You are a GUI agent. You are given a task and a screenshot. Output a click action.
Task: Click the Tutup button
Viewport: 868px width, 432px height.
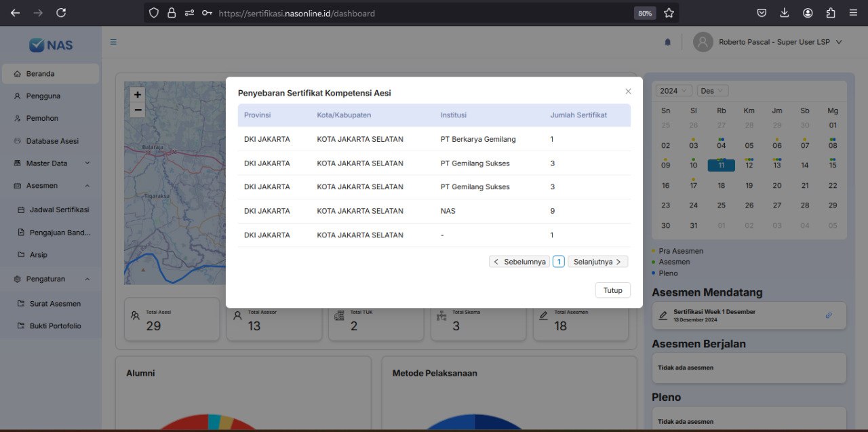point(612,290)
